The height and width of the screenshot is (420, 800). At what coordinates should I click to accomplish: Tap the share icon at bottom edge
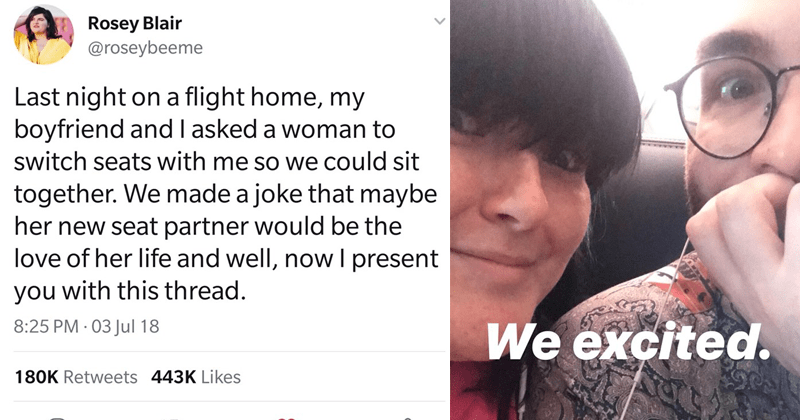coord(407,418)
